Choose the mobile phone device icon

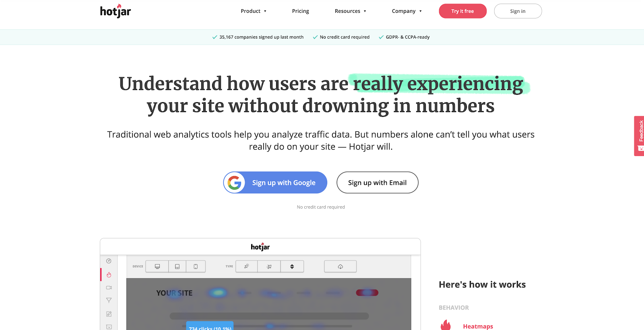196,266
